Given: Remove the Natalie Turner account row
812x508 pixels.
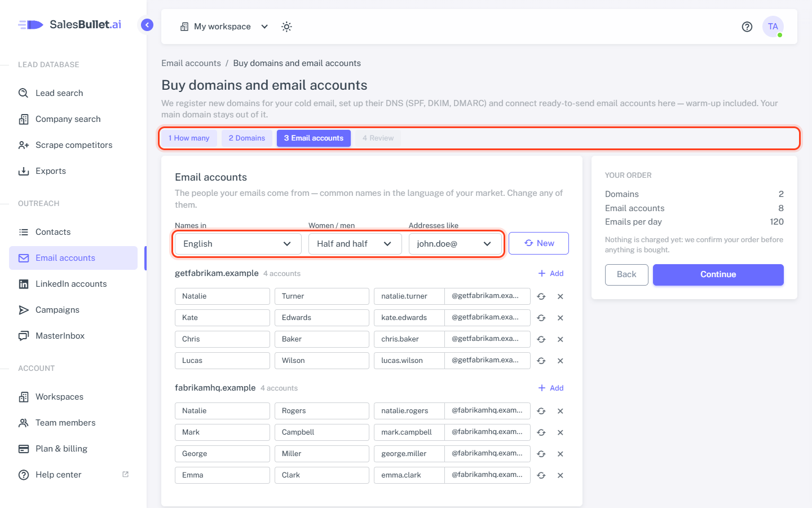Looking at the screenshot, I should (x=561, y=296).
